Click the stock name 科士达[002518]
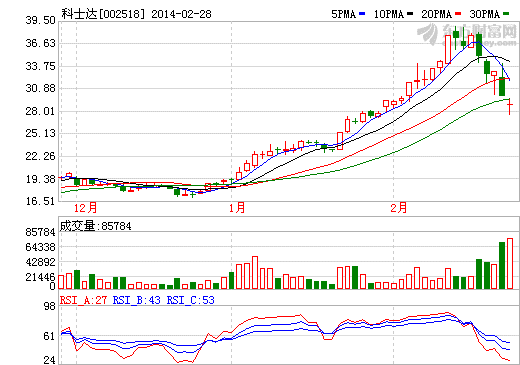Image resolution: width=520 pixels, height=365 pixels. point(104,14)
